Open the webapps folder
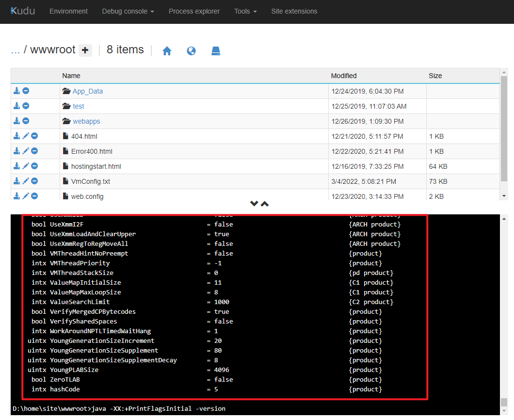 coord(86,121)
